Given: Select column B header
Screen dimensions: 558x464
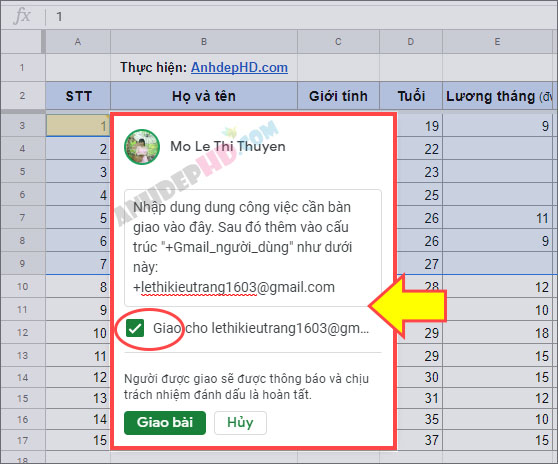Looking at the screenshot, I should 204,42.
